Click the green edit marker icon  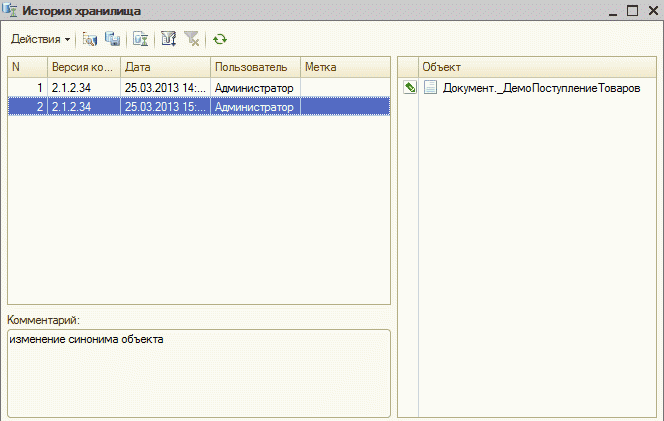click(x=409, y=88)
